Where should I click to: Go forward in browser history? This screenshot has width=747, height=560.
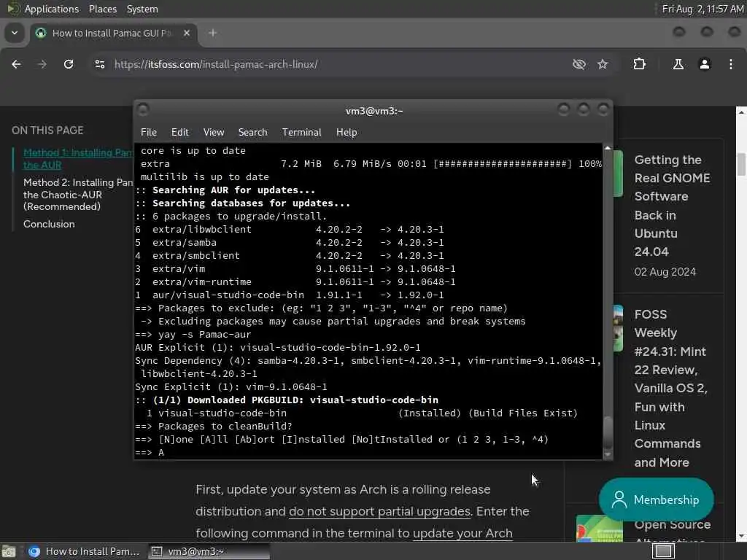pyautogui.click(x=42, y=64)
